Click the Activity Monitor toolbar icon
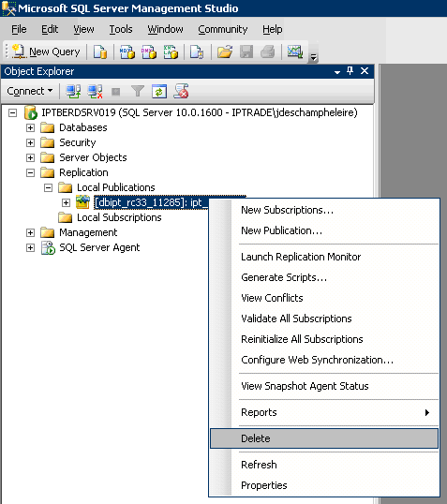Image resolution: width=447 pixels, height=504 pixels. (x=294, y=52)
